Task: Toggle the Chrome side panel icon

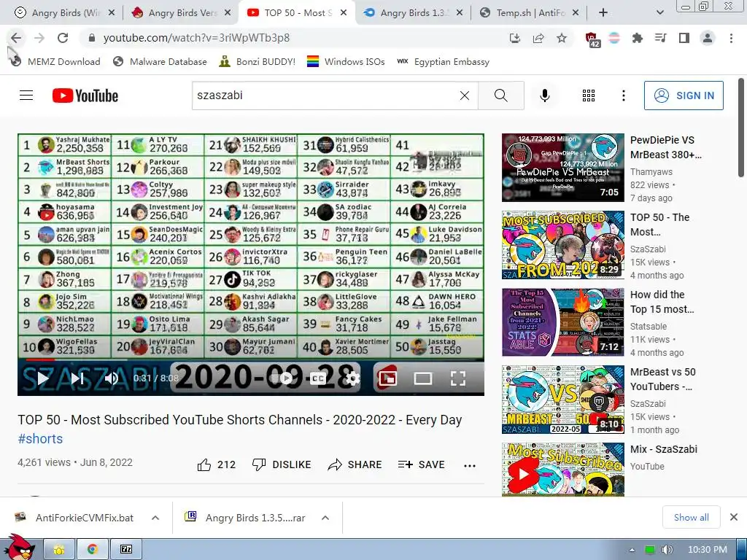Action: pos(684,38)
